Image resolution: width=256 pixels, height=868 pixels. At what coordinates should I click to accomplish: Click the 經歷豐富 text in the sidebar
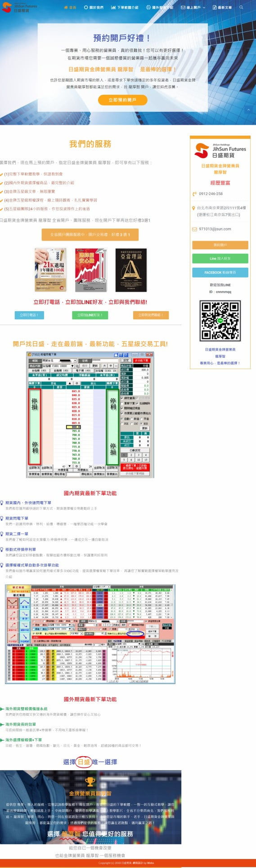click(x=220, y=183)
